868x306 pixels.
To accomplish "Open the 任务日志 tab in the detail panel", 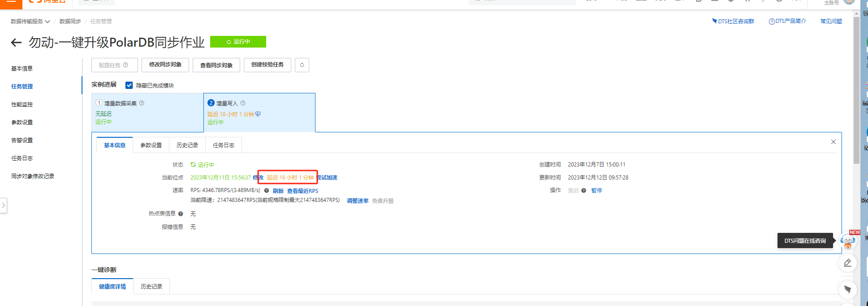I will 224,145.
